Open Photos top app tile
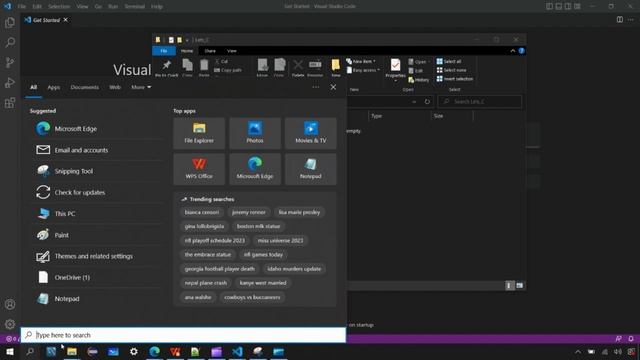This screenshot has height=360, width=640. (255, 133)
